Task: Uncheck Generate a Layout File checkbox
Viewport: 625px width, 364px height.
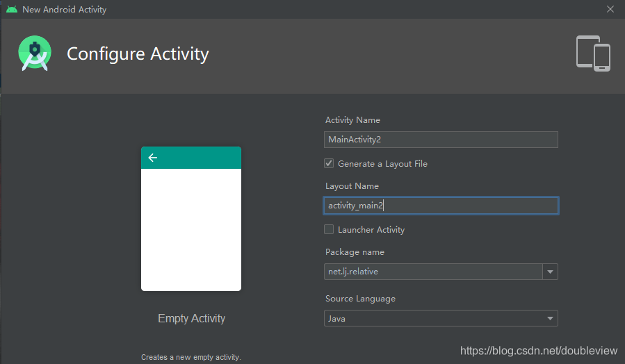Action: point(329,163)
